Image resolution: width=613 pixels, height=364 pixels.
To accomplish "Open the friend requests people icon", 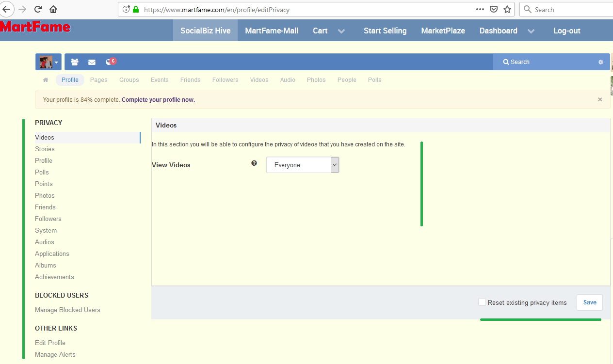I will point(75,62).
